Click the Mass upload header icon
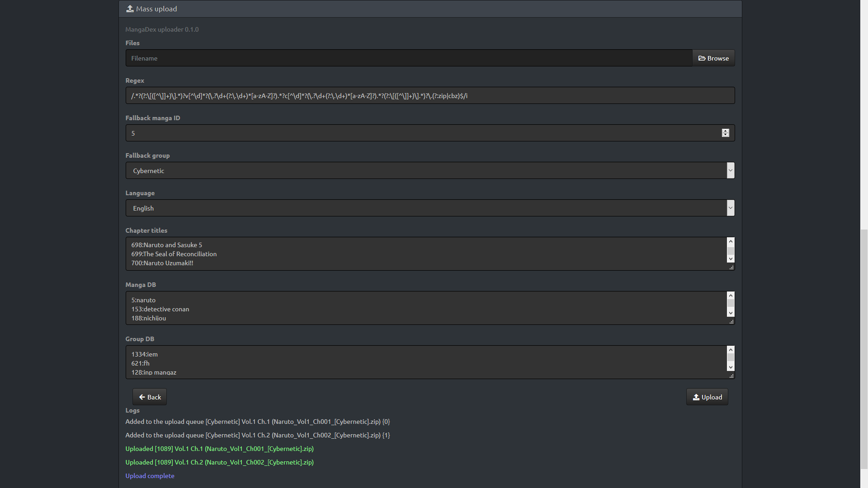This screenshot has width=868, height=488. tap(130, 9)
